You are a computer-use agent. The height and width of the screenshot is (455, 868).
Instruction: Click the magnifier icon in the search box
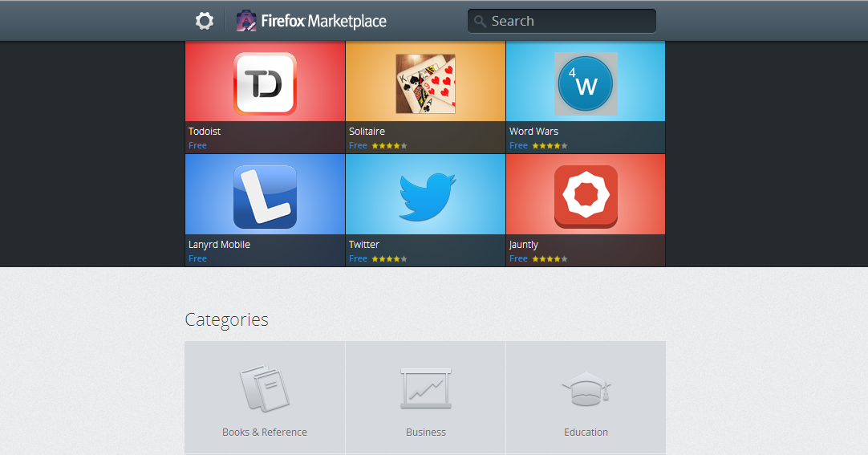pyautogui.click(x=480, y=22)
